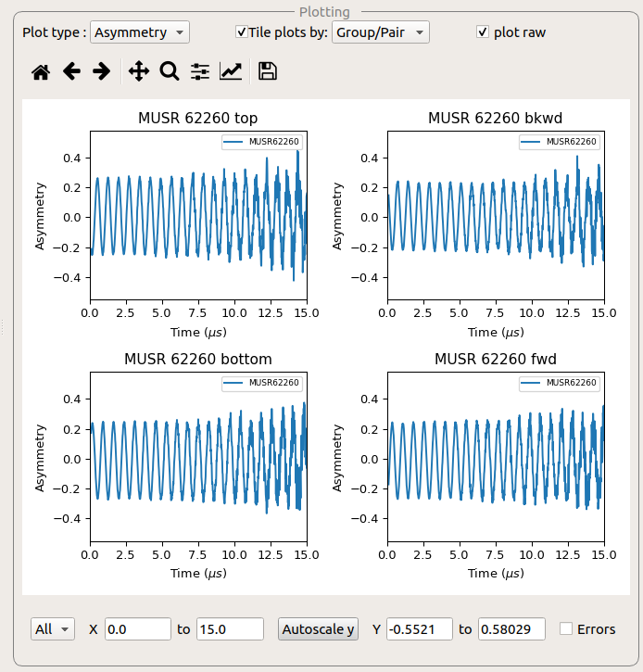Enable the Errors checkbox
The height and width of the screenshot is (672, 643).
click(566, 629)
